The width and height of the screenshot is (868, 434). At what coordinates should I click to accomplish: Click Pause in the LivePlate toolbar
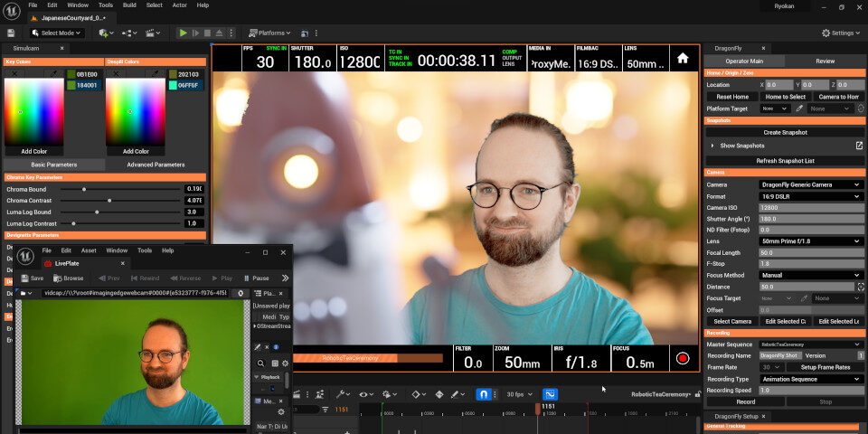click(256, 278)
